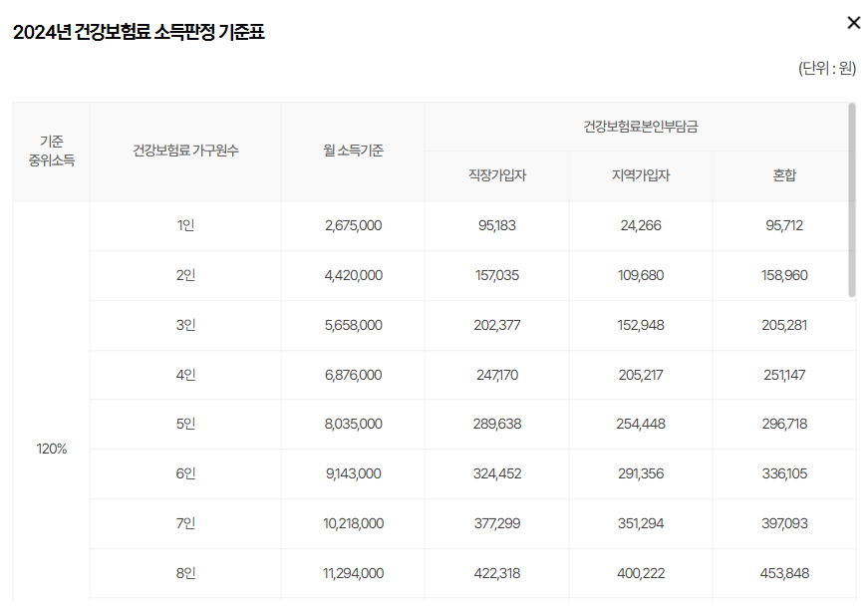Select the '3인' household row cell

(x=185, y=325)
